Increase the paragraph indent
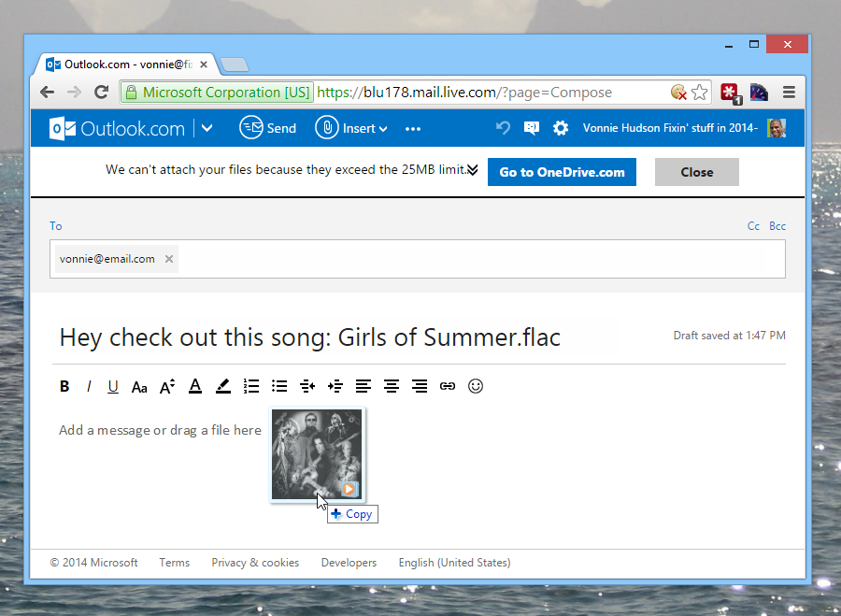This screenshot has height=616, width=841. click(335, 386)
